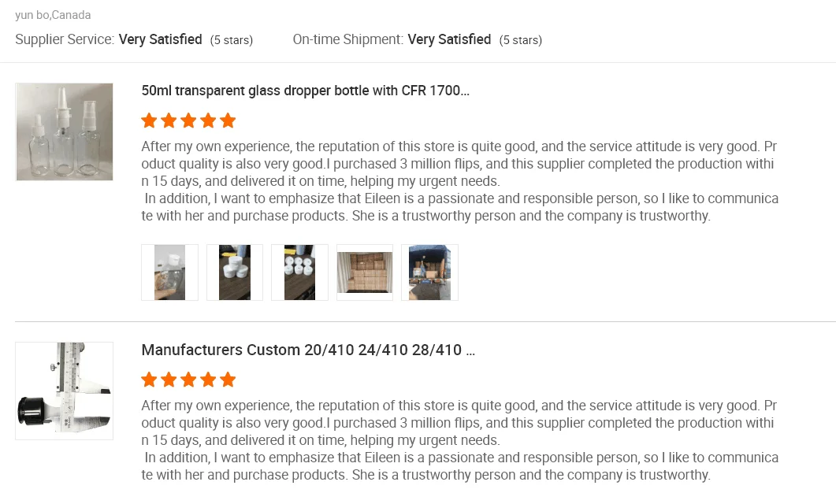Click On-time Shipment Very Satisfied rating text
The image size is (836, 504).
(x=449, y=39)
